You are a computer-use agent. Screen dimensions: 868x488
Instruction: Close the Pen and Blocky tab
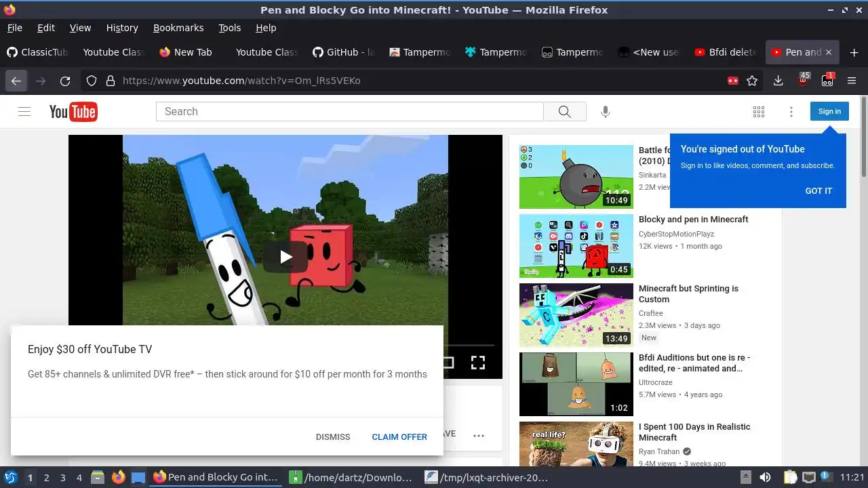pyautogui.click(x=828, y=52)
